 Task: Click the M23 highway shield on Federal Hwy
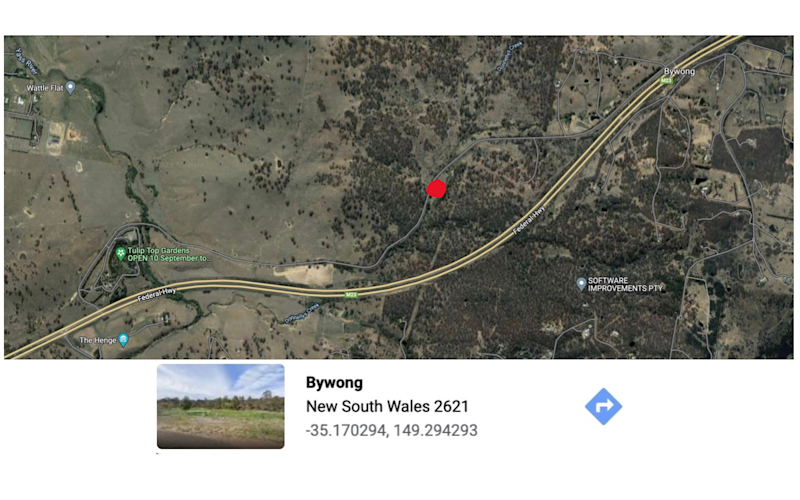[351, 295]
